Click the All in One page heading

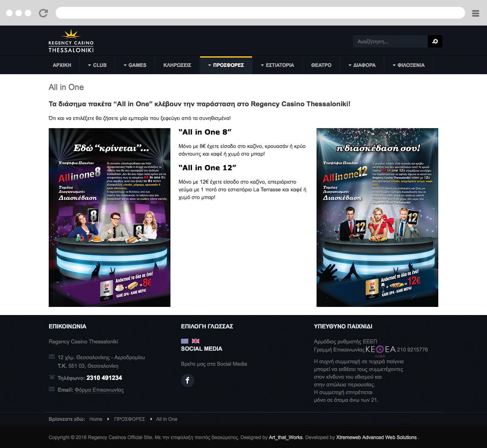click(x=66, y=87)
